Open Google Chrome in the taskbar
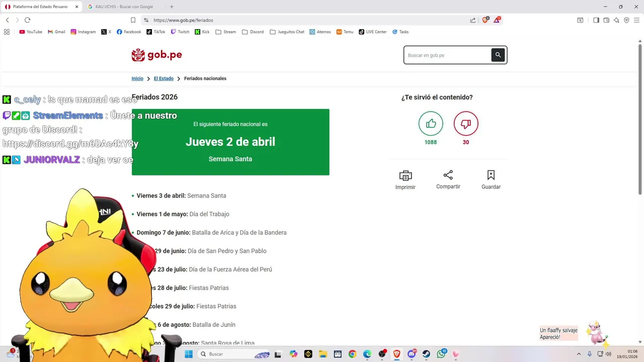Screen dimensions: 644x362 tap(352, 354)
